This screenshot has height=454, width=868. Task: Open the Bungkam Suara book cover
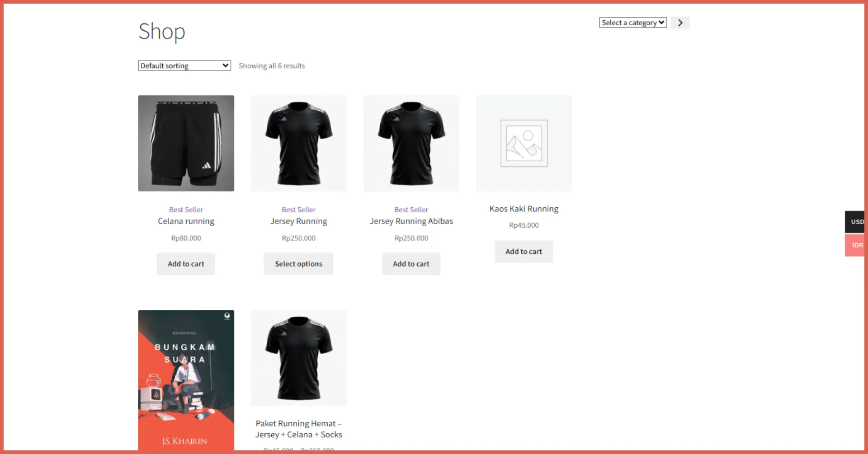click(186, 379)
